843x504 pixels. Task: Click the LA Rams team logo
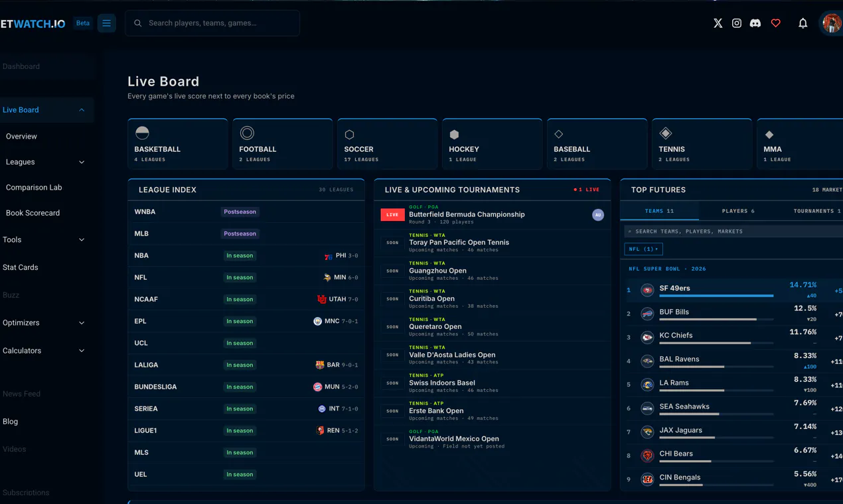(647, 385)
